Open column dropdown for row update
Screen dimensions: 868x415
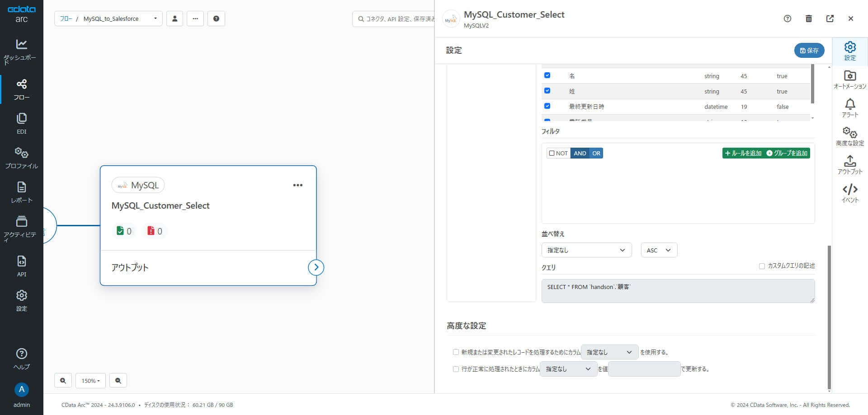568,369
